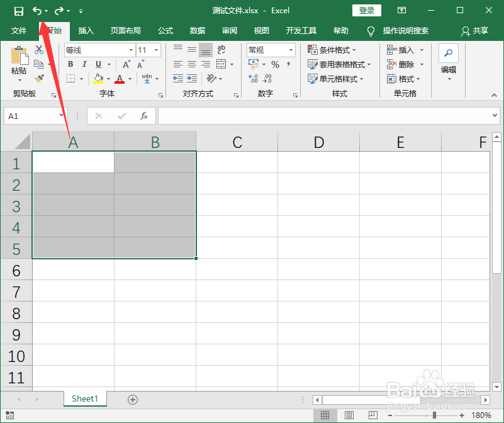
Task: Decrease font size with small A icon
Action: (140, 64)
